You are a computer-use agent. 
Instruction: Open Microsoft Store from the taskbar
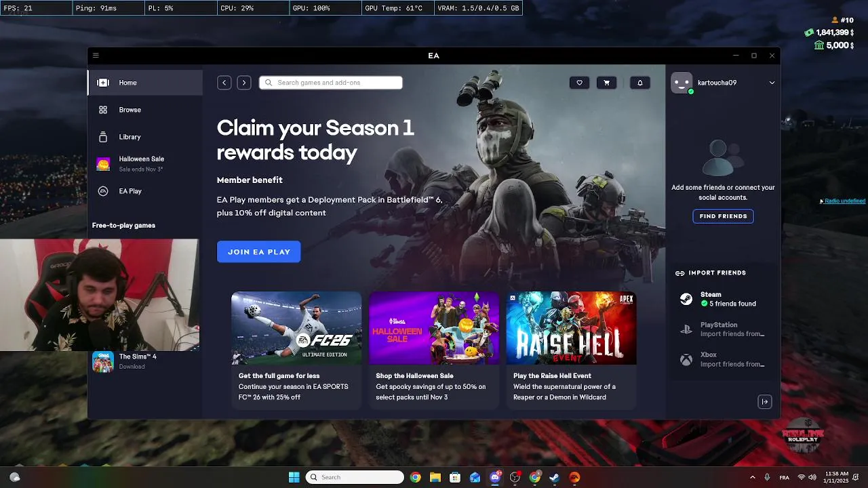pos(455,477)
